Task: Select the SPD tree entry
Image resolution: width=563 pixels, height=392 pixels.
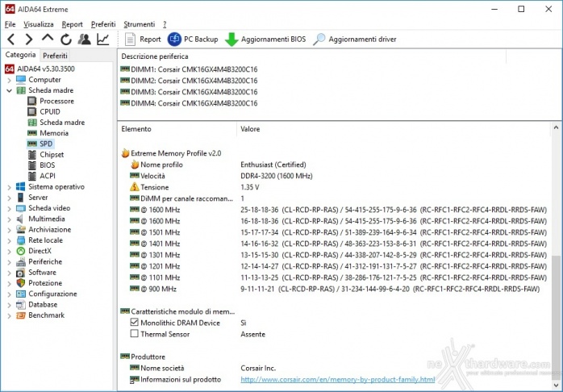Action: click(40, 144)
